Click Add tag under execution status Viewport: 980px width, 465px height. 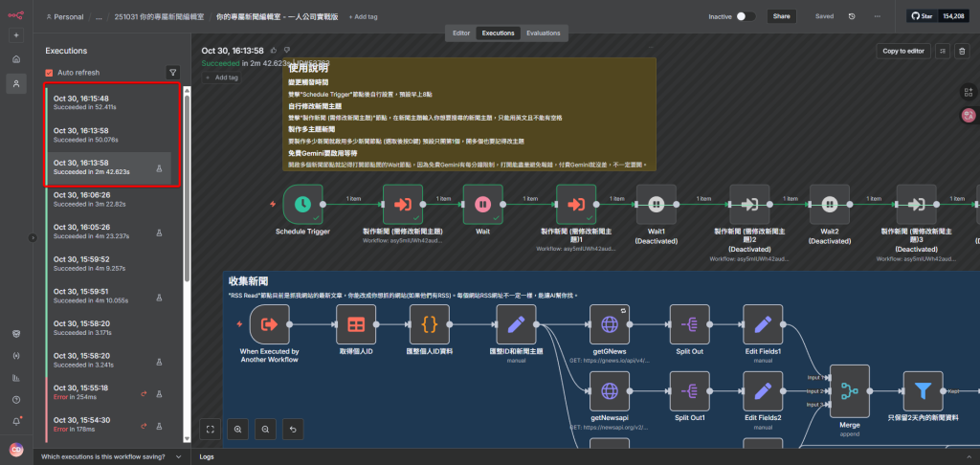[x=222, y=77]
